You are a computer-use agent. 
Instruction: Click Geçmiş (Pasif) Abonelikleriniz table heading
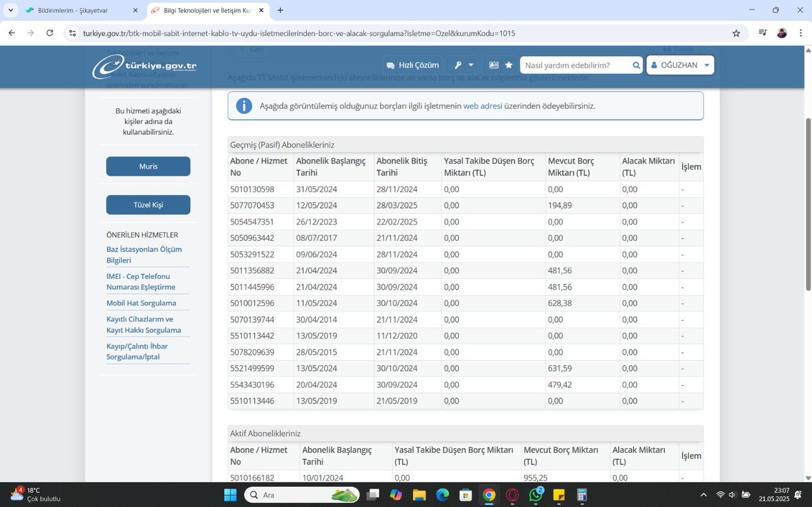(281, 145)
